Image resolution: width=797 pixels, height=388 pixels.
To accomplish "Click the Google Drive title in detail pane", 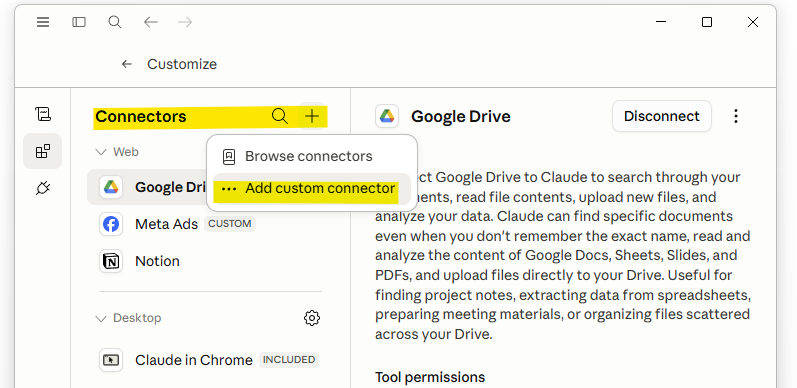I will tap(461, 116).
